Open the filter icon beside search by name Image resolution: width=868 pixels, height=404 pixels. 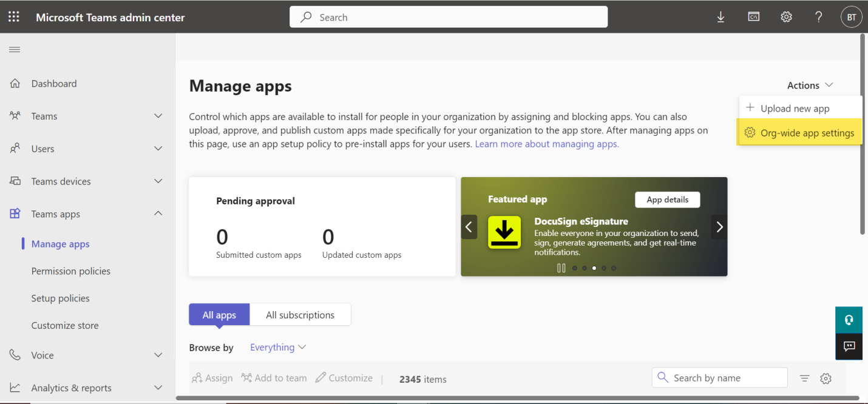[804, 378]
